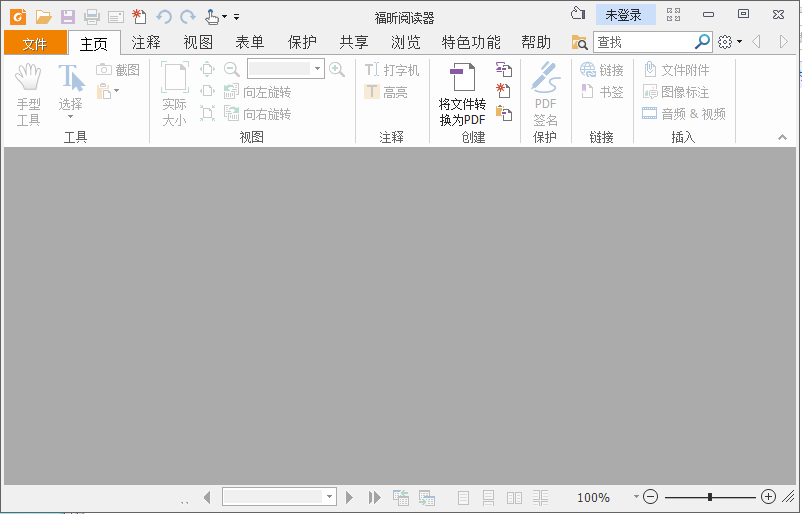Screen dimensions: 802x514
Task: Switch to the 保护 tab
Action: (302, 42)
